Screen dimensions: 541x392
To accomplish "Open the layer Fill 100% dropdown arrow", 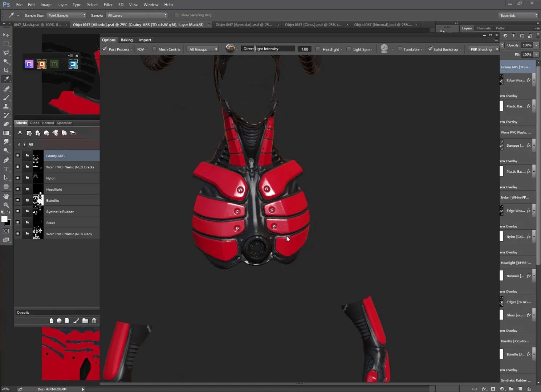I will (x=536, y=54).
